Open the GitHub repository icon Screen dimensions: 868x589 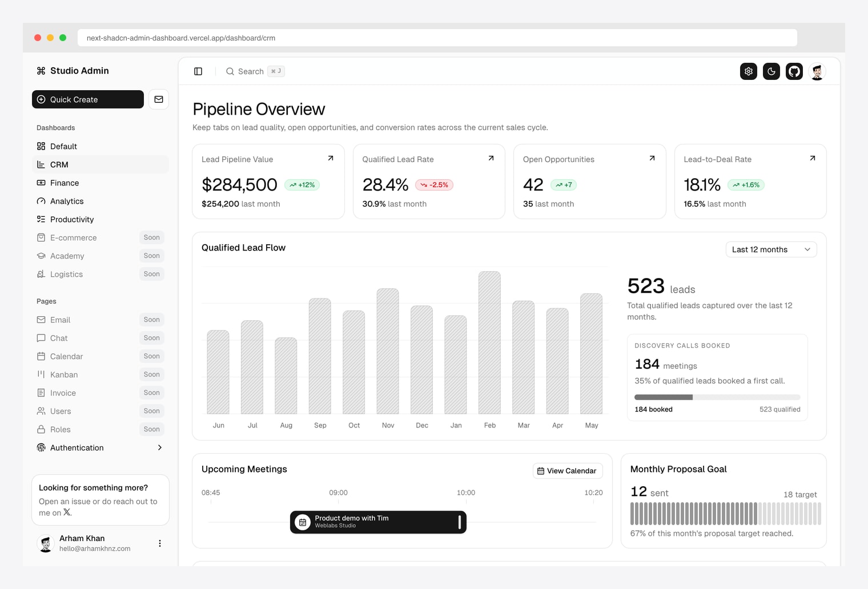click(x=794, y=71)
